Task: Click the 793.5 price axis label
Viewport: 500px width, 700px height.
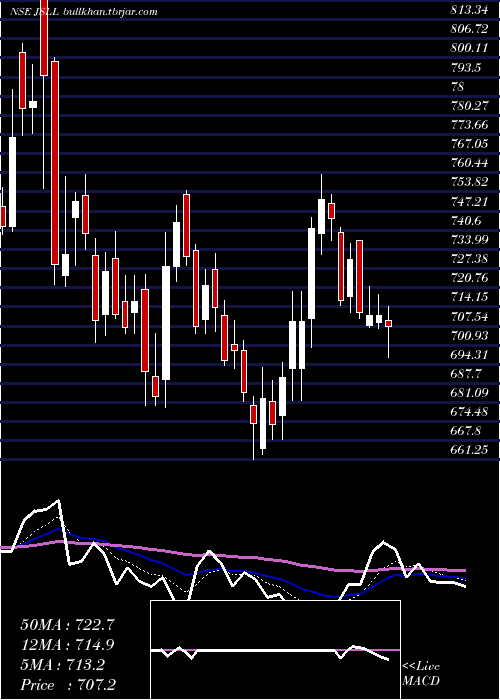Action: tap(466, 67)
